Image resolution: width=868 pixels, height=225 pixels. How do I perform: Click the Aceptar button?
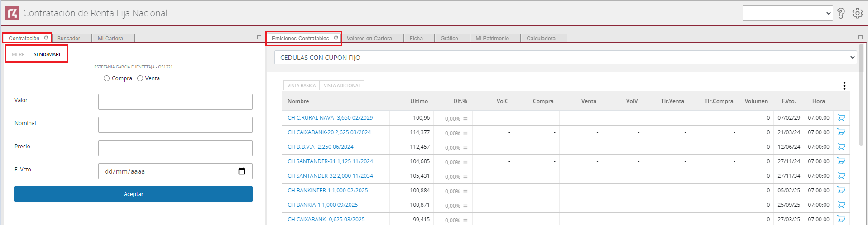tap(134, 194)
